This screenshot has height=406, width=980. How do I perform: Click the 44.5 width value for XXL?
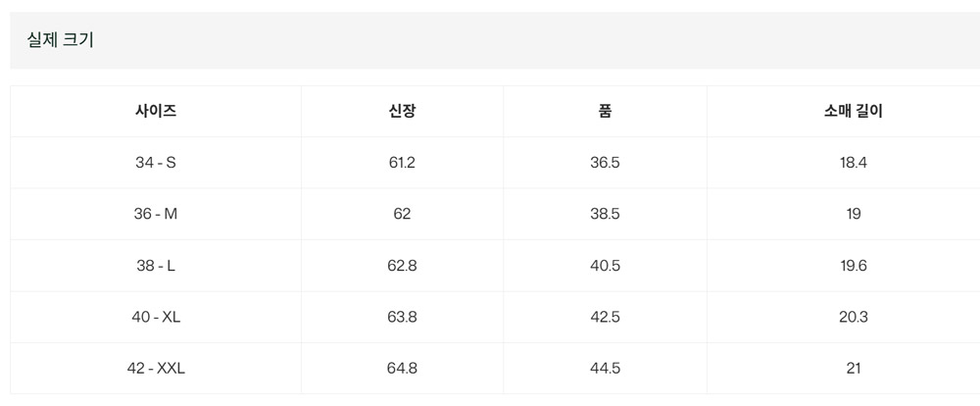[x=605, y=368]
